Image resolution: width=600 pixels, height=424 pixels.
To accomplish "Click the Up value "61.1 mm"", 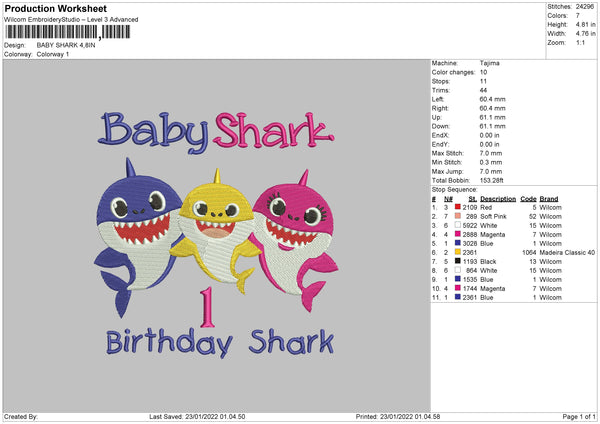I will tap(492, 117).
